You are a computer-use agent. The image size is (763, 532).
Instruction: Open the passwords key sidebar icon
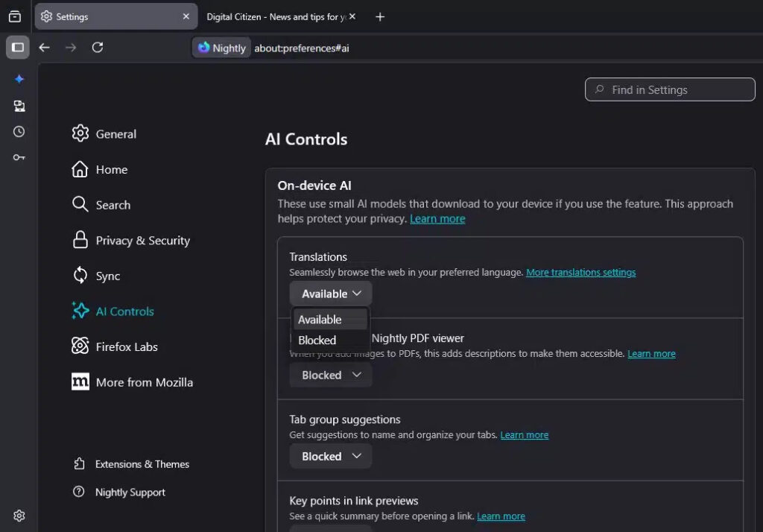click(x=19, y=157)
